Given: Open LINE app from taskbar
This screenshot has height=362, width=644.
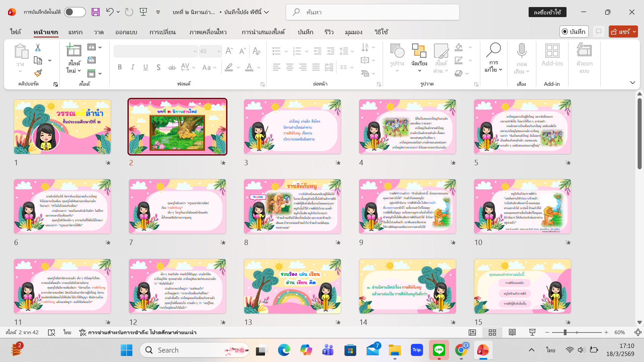Looking at the screenshot, I should point(439,350).
